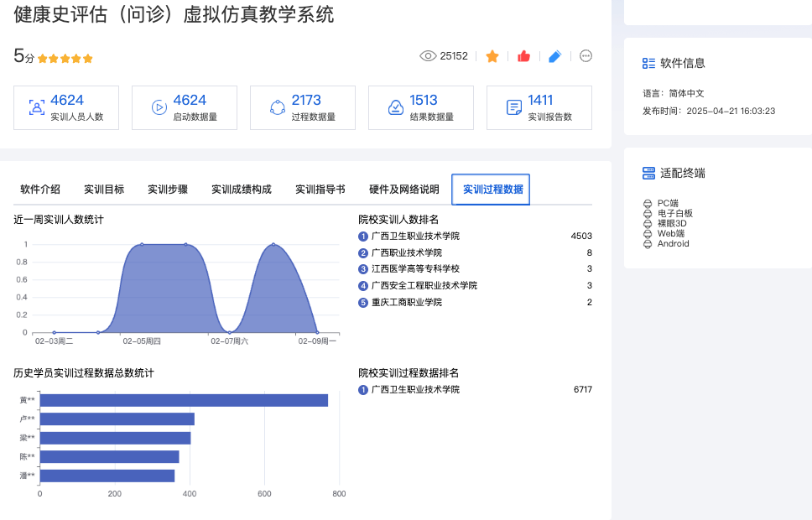Click 广西卫生职业技术学院 in 实训人数排名 list

pyautogui.click(x=415, y=237)
